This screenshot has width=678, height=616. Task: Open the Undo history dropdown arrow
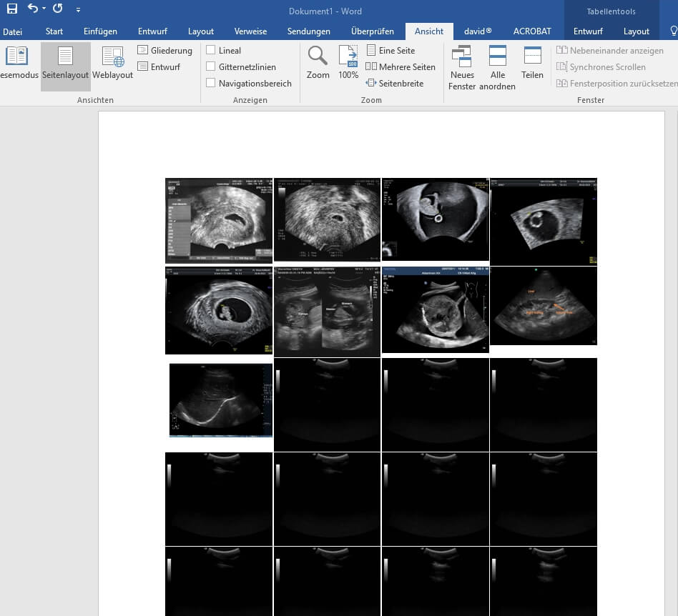(x=44, y=9)
